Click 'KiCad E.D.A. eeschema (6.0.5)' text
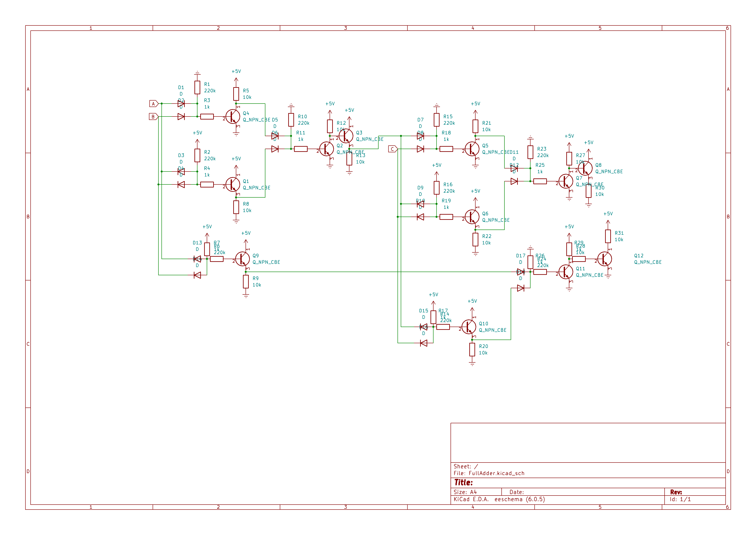 point(499,499)
